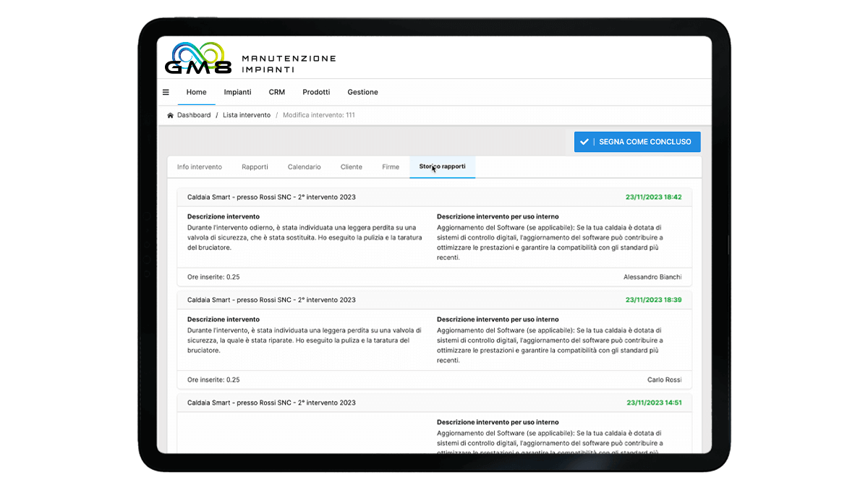Select the Home navigation item

pos(196,92)
